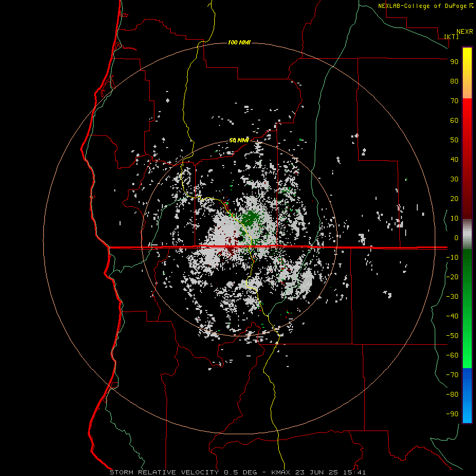Click the 70 value on velocity scale
This screenshot has height=476, width=476.
[454, 101]
